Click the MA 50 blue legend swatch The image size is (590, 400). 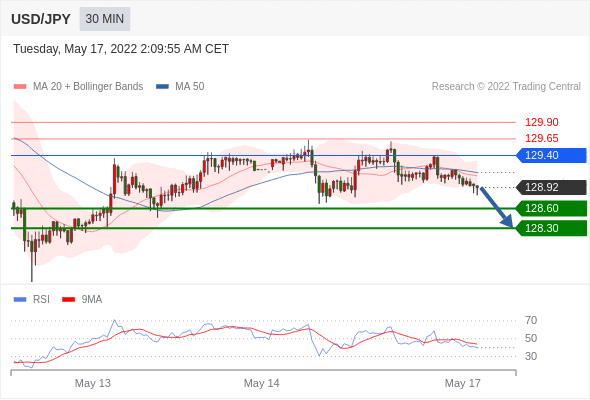(162, 87)
